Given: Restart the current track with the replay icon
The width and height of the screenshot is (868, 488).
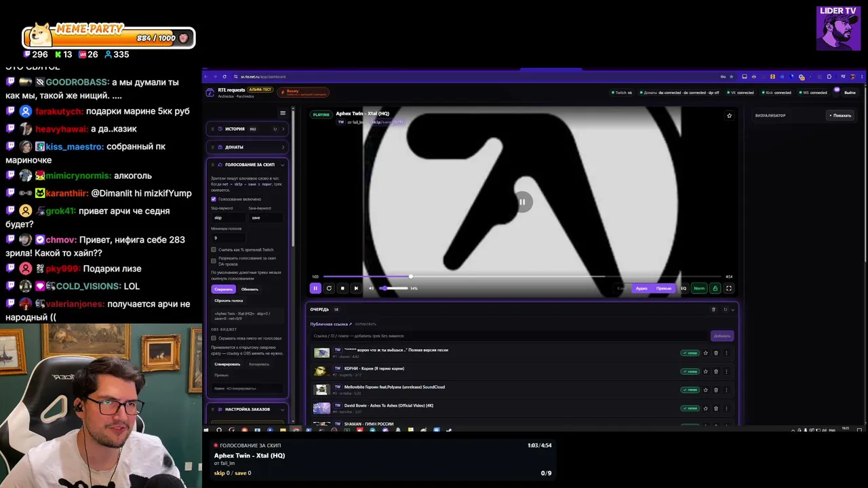Looking at the screenshot, I should (x=329, y=288).
